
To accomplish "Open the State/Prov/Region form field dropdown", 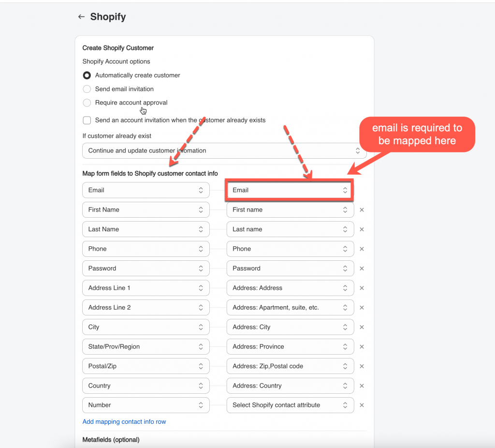I will pos(146,347).
